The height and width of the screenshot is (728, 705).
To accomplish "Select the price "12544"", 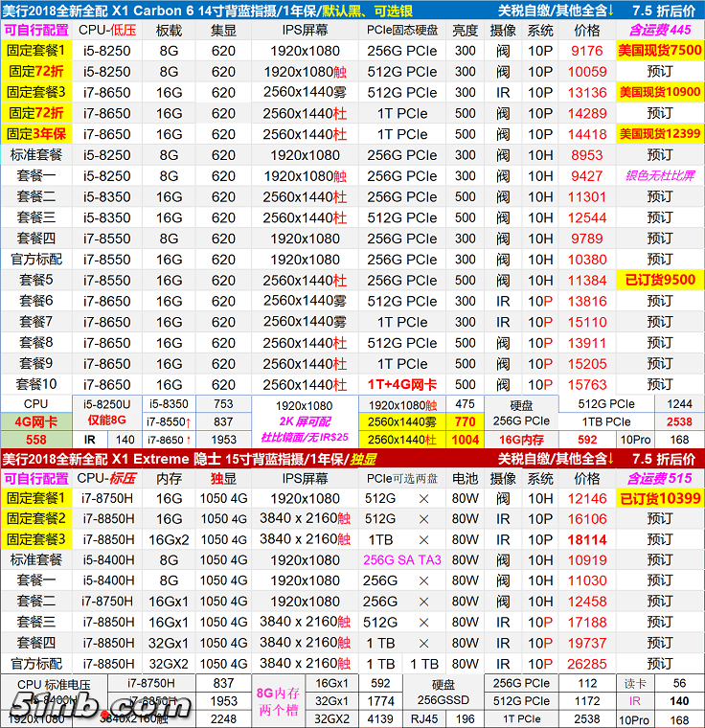I will [587, 217].
